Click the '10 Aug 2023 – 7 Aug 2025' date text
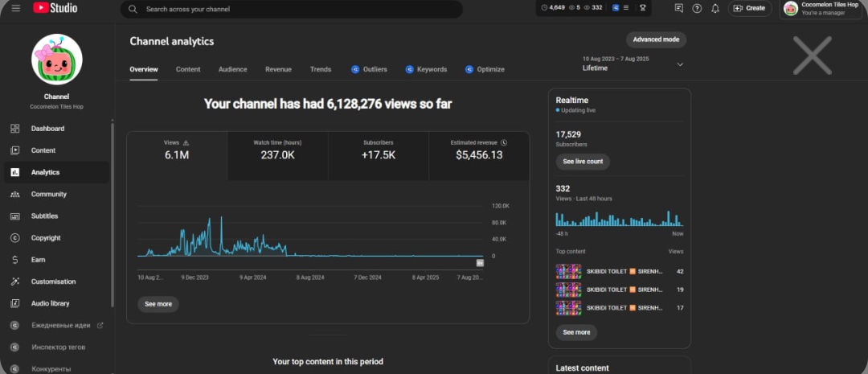Viewport: 868px width, 374px height. click(616, 59)
